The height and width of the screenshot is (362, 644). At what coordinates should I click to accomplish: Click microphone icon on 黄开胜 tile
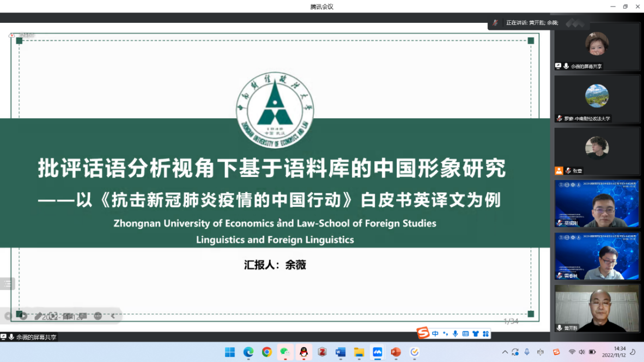(x=560, y=328)
